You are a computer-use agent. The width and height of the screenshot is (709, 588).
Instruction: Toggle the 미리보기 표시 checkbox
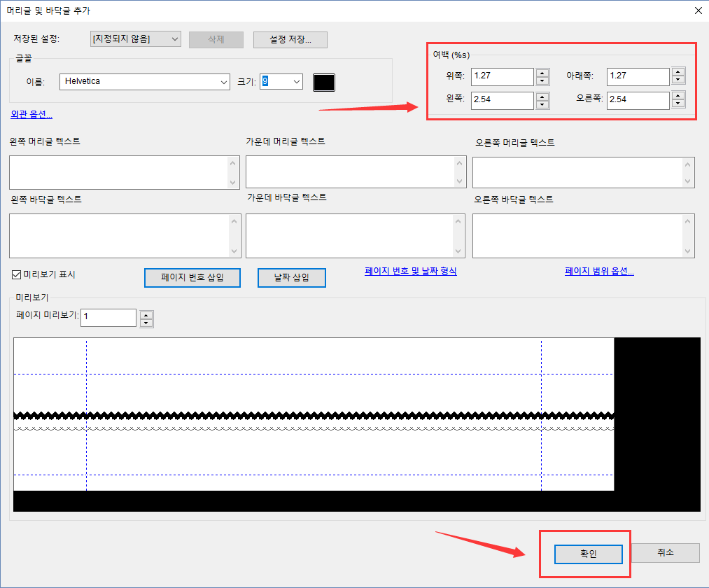(x=15, y=274)
